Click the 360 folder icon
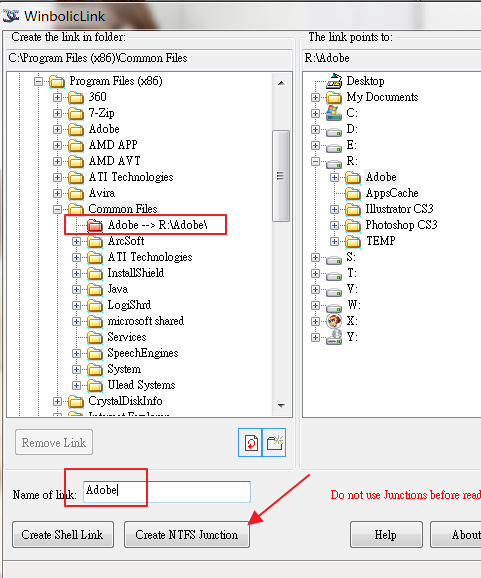This screenshot has height=578, width=481. pyautogui.click(x=76, y=97)
